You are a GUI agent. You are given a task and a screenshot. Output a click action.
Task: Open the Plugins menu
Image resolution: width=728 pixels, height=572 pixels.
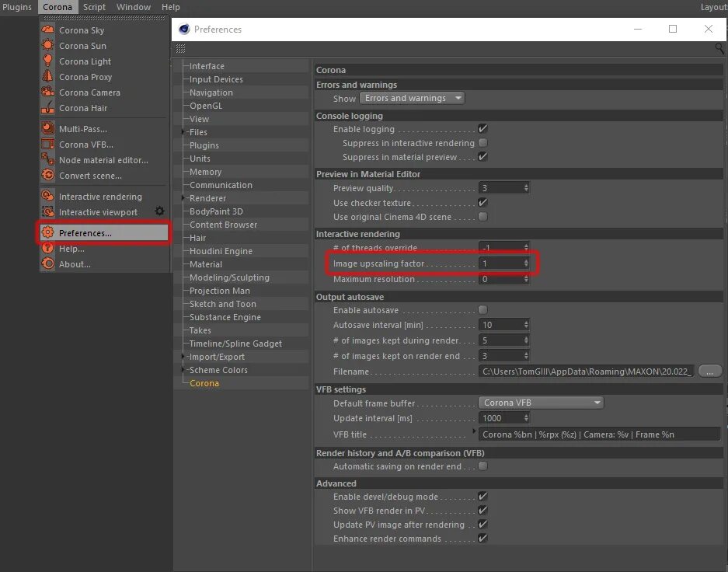[17, 7]
